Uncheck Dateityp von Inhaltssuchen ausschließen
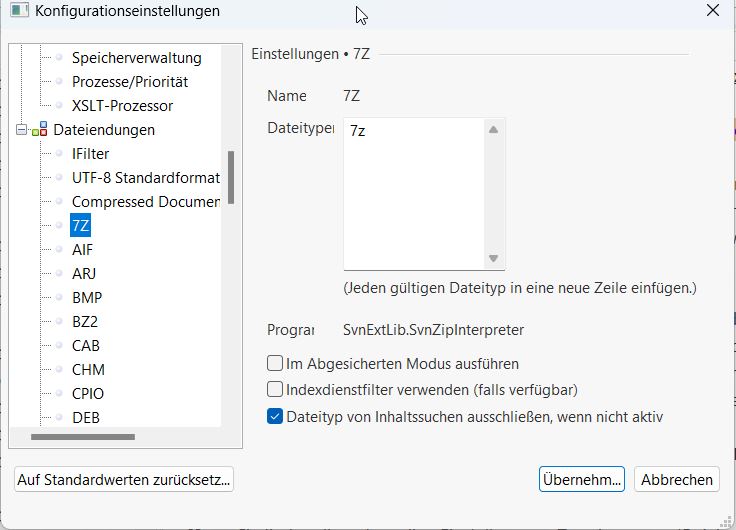The image size is (736, 530). [x=275, y=417]
